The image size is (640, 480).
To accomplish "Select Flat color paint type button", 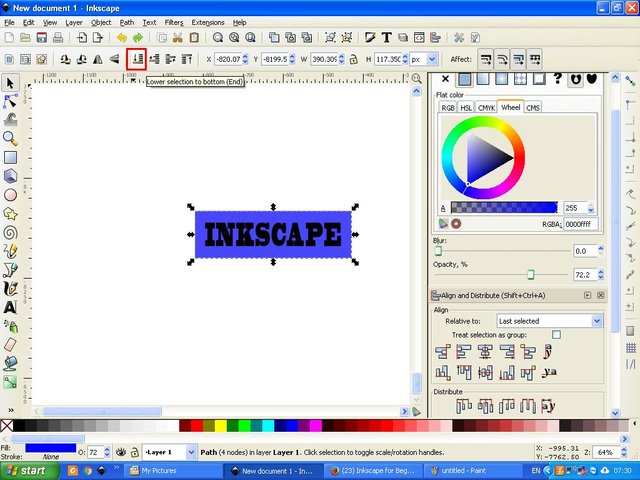I will pyautogui.click(x=464, y=79).
